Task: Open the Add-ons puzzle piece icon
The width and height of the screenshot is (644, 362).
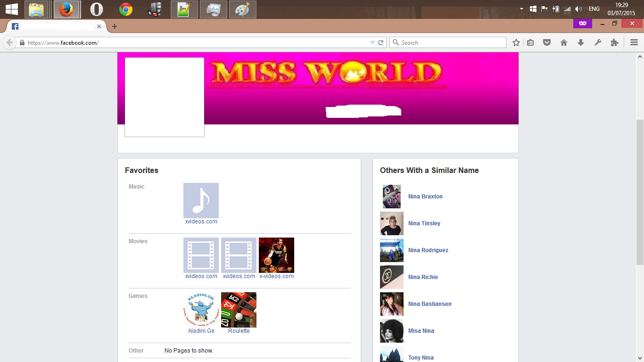Action: pos(614,42)
